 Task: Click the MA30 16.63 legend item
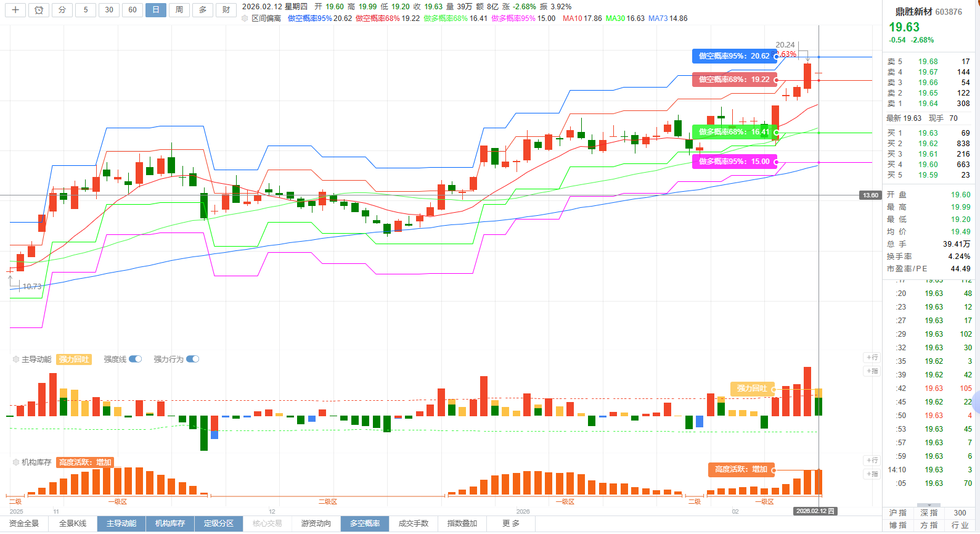pos(625,18)
